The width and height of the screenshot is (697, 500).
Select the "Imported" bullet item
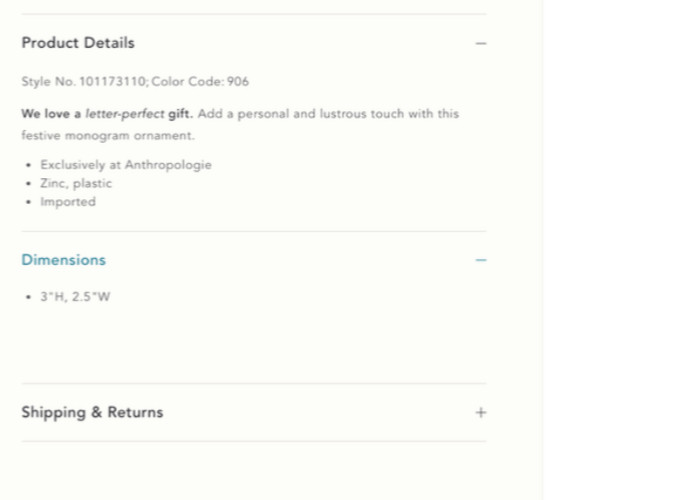pyautogui.click(x=68, y=201)
